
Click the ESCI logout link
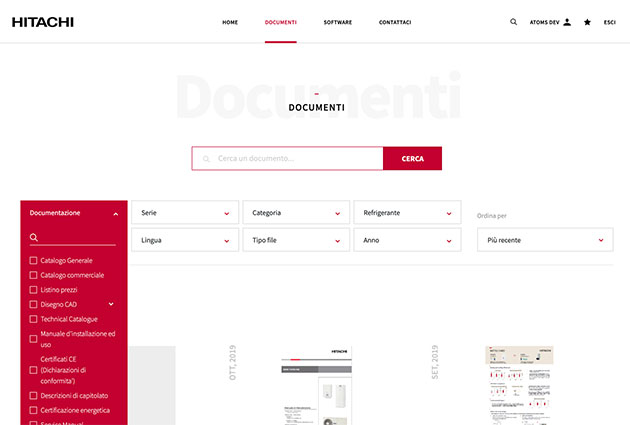click(x=609, y=22)
